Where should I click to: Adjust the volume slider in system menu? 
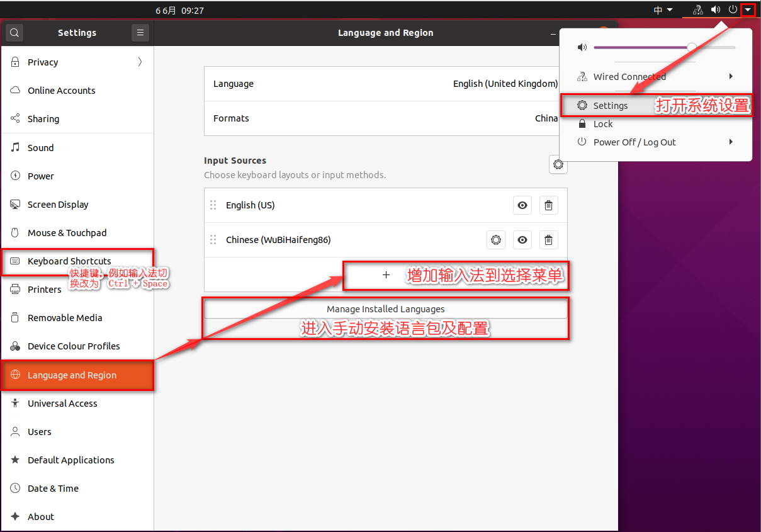pos(691,47)
